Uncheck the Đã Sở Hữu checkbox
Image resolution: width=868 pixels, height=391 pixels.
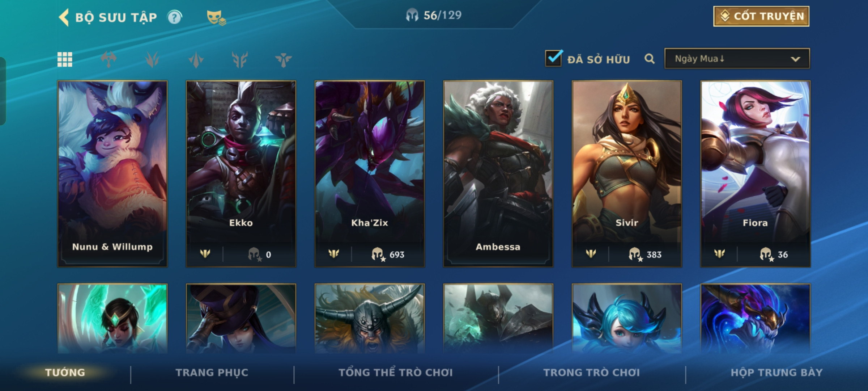tap(553, 58)
